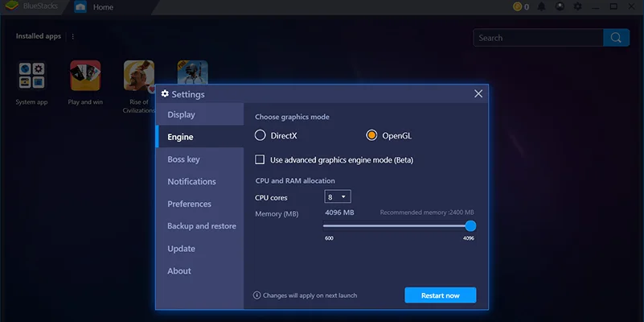This screenshot has width=644, height=322.
Task: Open the CPU cores dropdown
Action: (x=338, y=197)
